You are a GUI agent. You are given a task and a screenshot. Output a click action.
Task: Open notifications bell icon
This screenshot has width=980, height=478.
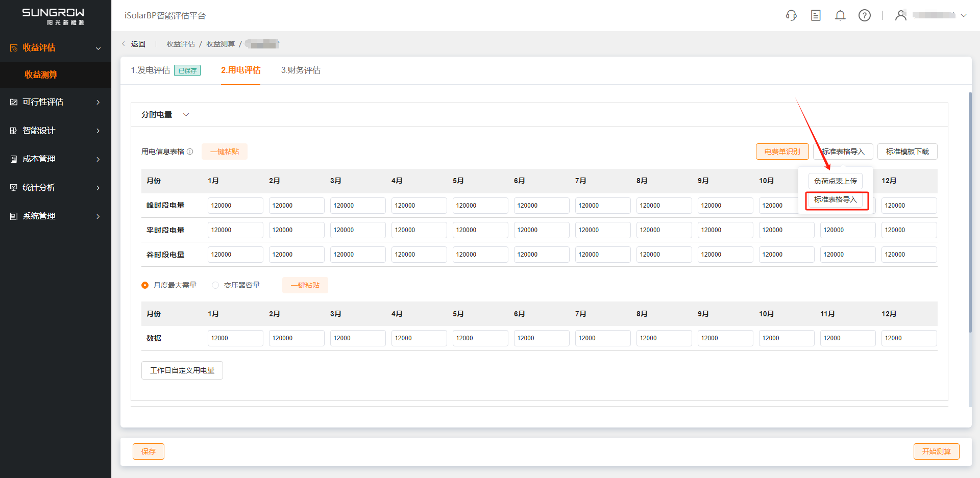[840, 15]
